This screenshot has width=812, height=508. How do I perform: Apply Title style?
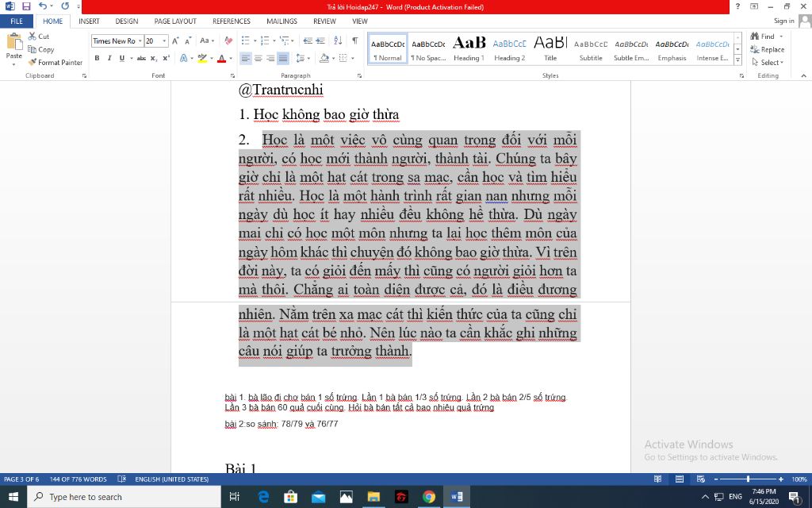550,48
